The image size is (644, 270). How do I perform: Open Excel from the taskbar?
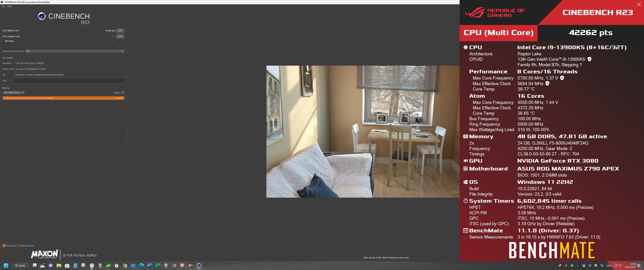pyautogui.click(x=158, y=265)
